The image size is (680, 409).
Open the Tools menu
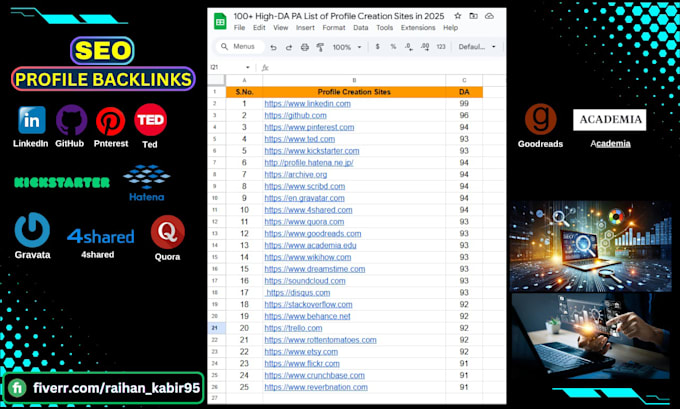[x=385, y=28]
